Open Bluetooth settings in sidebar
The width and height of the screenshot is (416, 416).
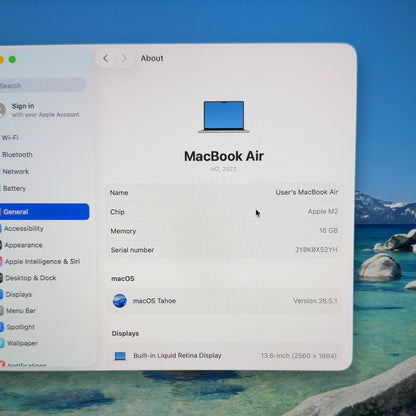[17, 155]
